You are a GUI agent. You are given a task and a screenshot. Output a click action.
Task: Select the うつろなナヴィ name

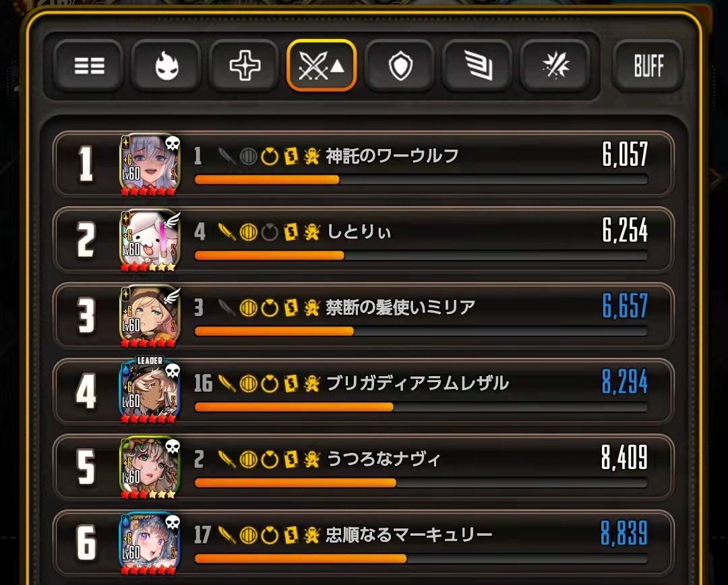384,459
